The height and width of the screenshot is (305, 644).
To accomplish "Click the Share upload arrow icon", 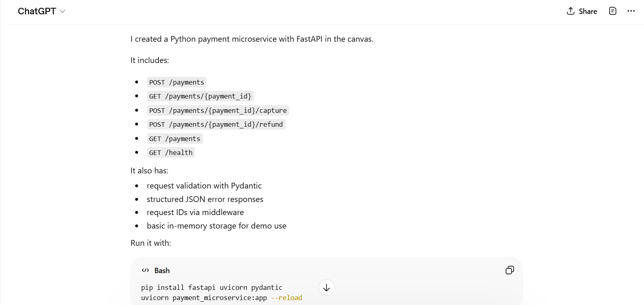I will [x=570, y=11].
